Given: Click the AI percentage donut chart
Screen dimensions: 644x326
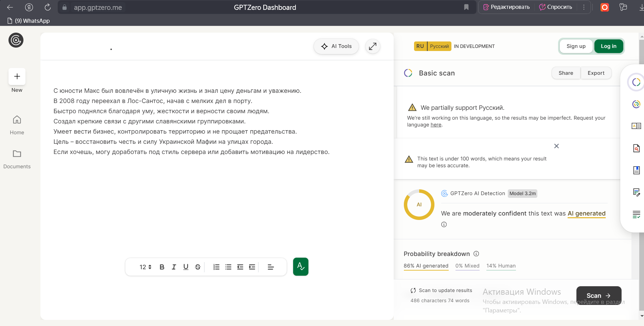Looking at the screenshot, I should click(419, 205).
